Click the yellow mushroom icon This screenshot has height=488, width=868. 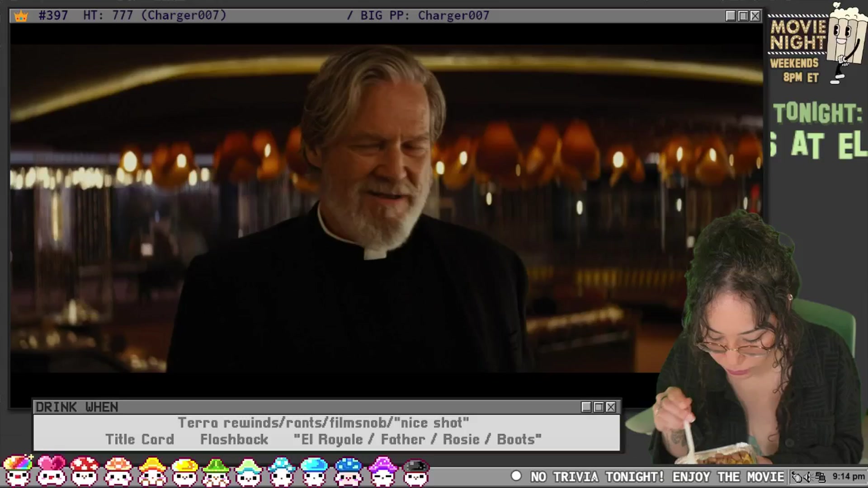184,471
